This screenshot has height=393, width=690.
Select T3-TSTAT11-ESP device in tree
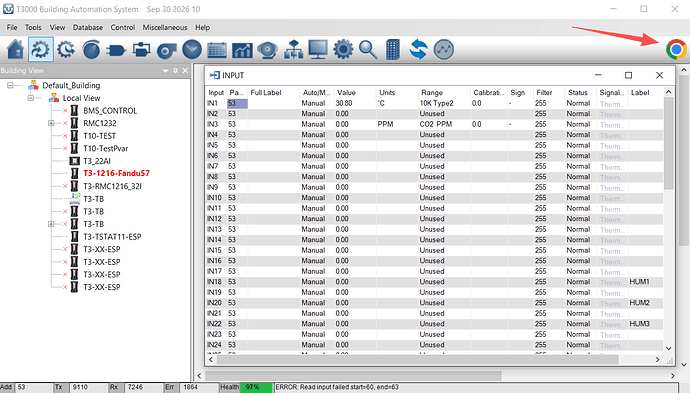(112, 237)
